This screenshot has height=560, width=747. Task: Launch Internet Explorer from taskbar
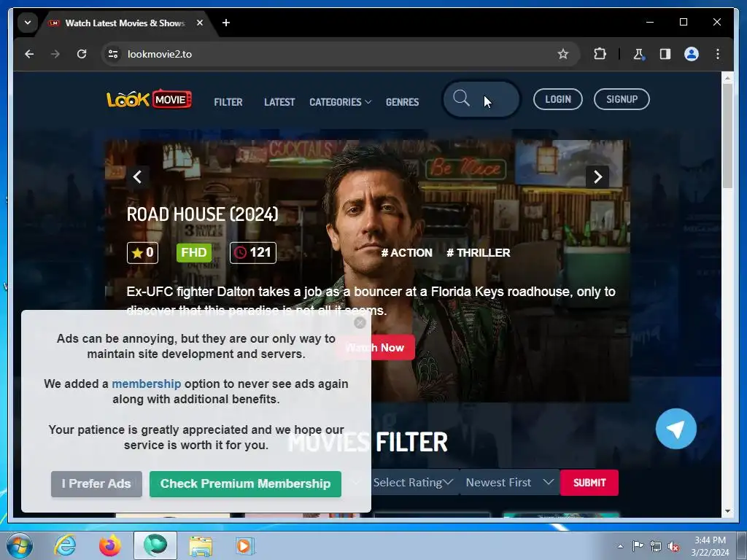click(65, 545)
